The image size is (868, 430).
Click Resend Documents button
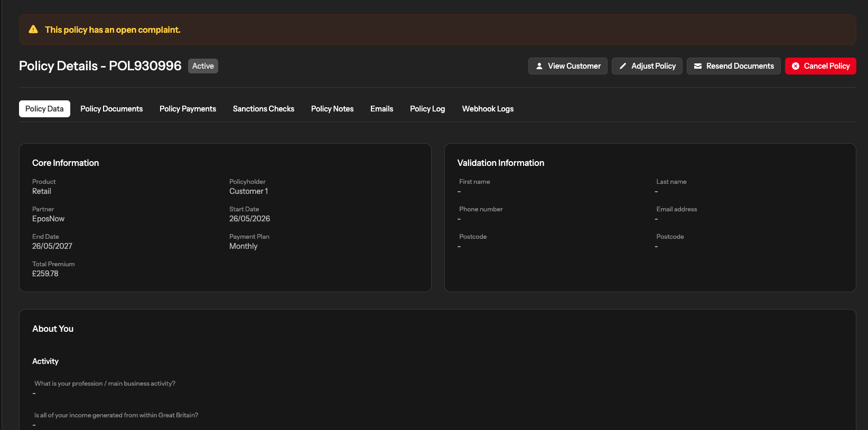734,66
